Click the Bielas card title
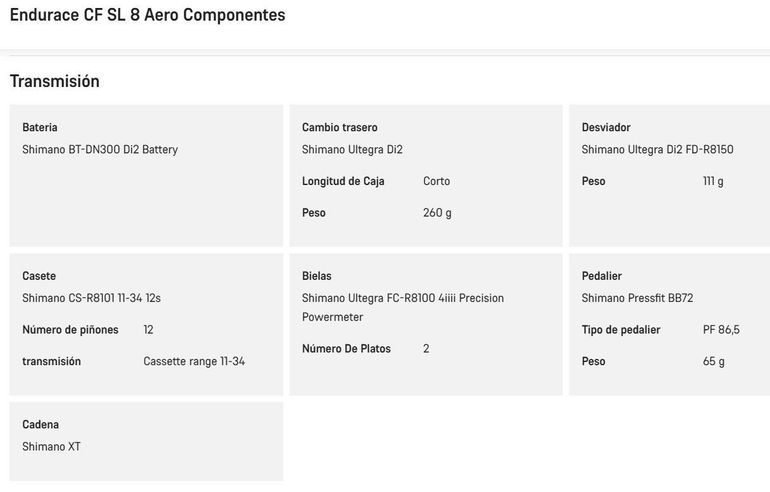This screenshot has width=770, height=492. click(x=317, y=276)
